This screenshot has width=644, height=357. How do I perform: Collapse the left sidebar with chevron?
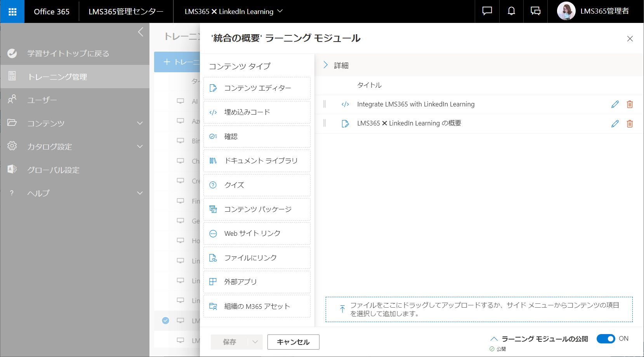141,32
